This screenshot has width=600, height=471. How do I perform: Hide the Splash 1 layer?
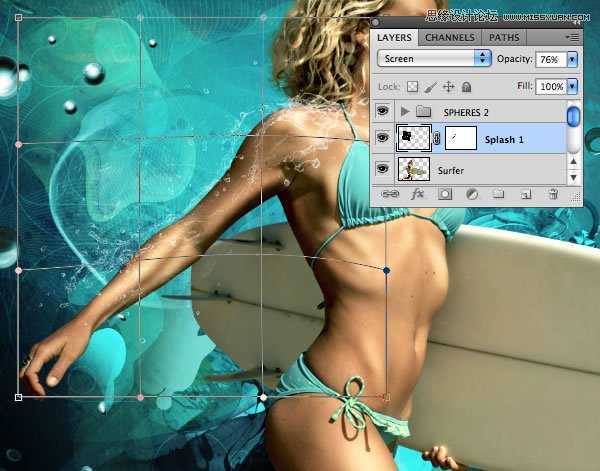pyautogui.click(x=382, y=138)
